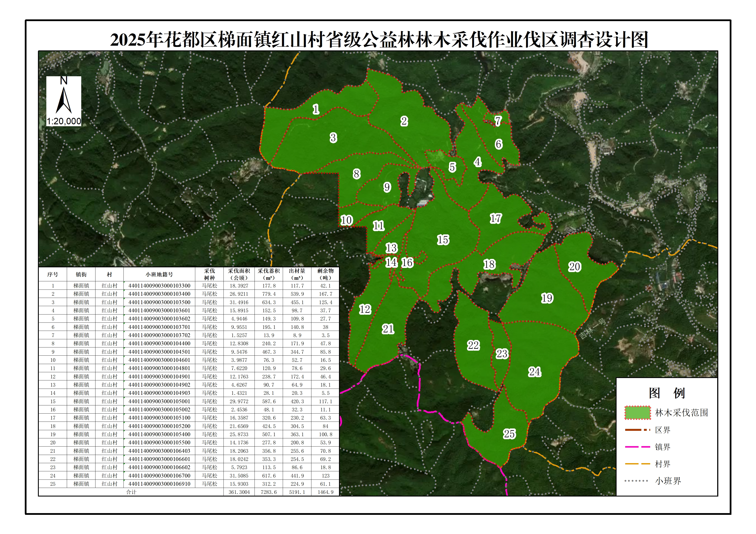Click cell 440114009003000103300 in table
This screenshot has height=534, width=756.
159,286
